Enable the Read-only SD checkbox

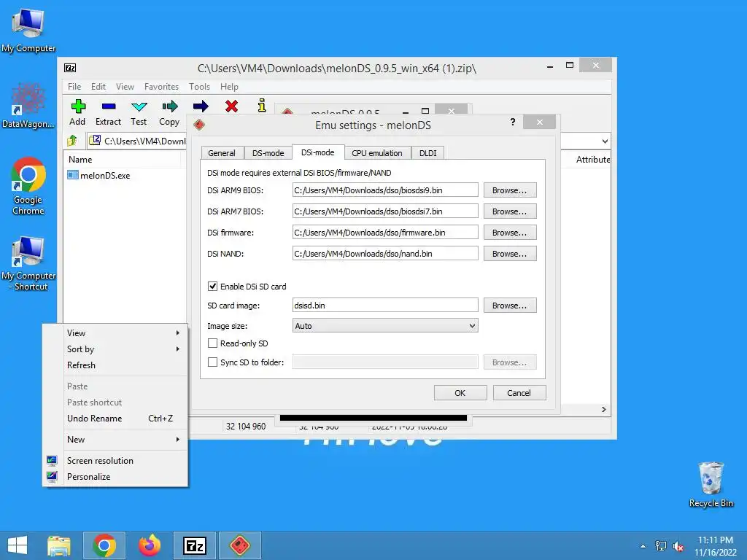click(x=212, y=343)
